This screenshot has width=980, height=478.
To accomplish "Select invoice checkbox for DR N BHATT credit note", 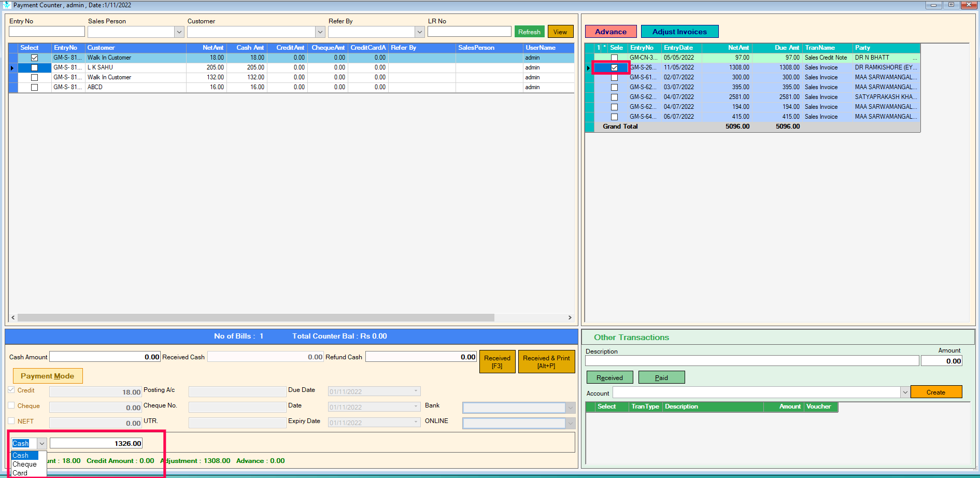I will 614,58.
